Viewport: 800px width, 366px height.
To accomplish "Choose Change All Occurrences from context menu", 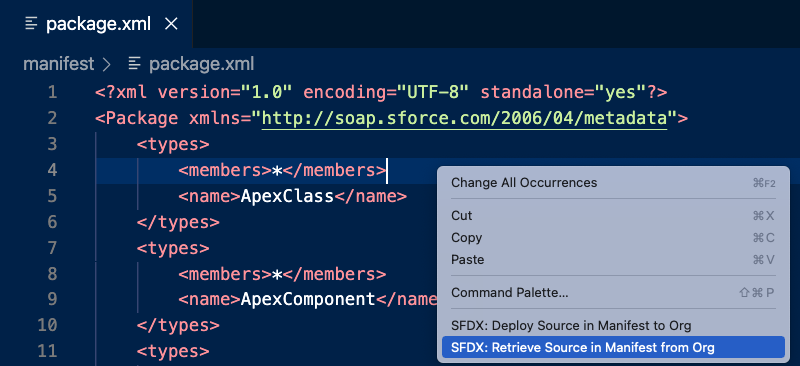I will click(x=613, y=183).
